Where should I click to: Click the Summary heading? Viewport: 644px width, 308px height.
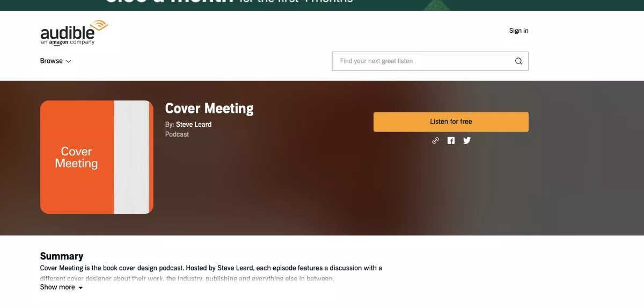coord(62,256)
